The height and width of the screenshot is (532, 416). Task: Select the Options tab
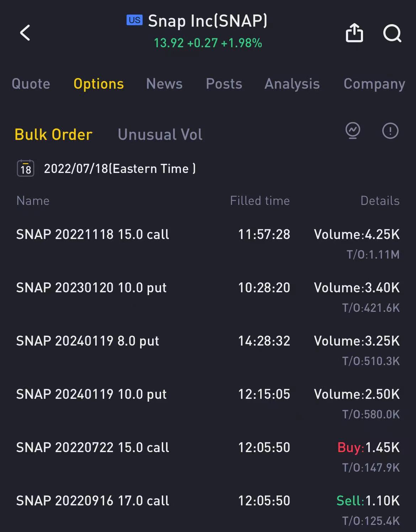click(98, 84)
